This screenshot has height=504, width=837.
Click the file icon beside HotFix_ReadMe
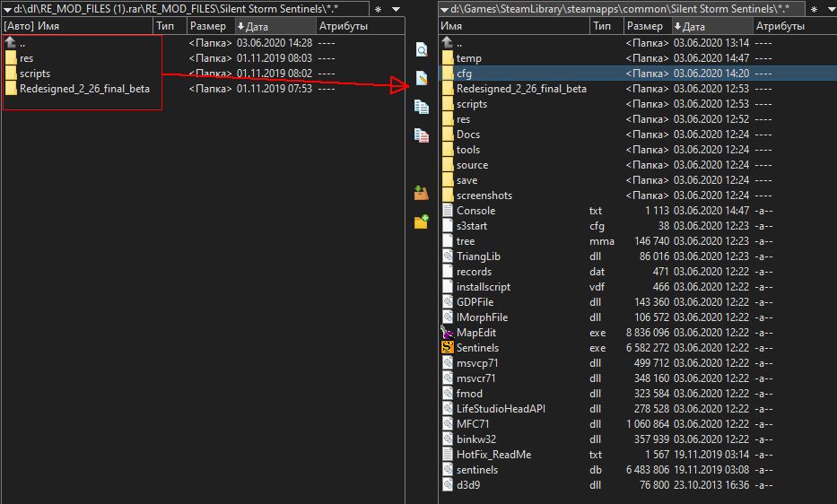[448, 455]
